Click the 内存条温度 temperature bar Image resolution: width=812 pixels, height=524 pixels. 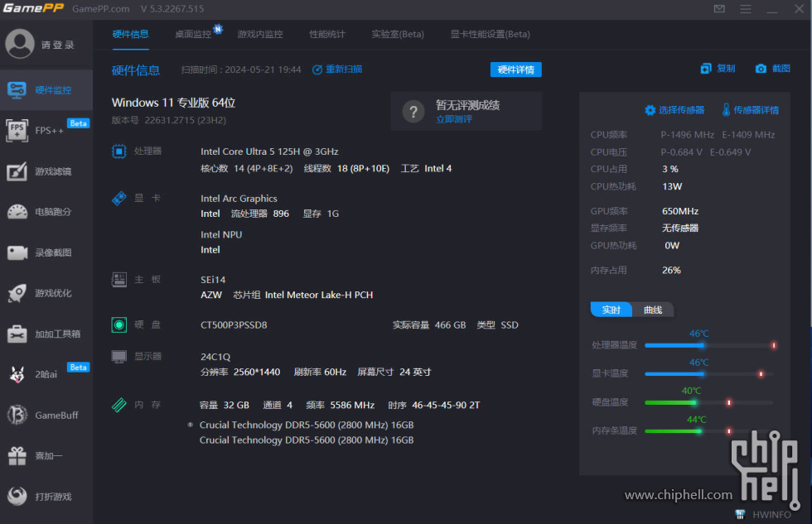click(709, 431)
